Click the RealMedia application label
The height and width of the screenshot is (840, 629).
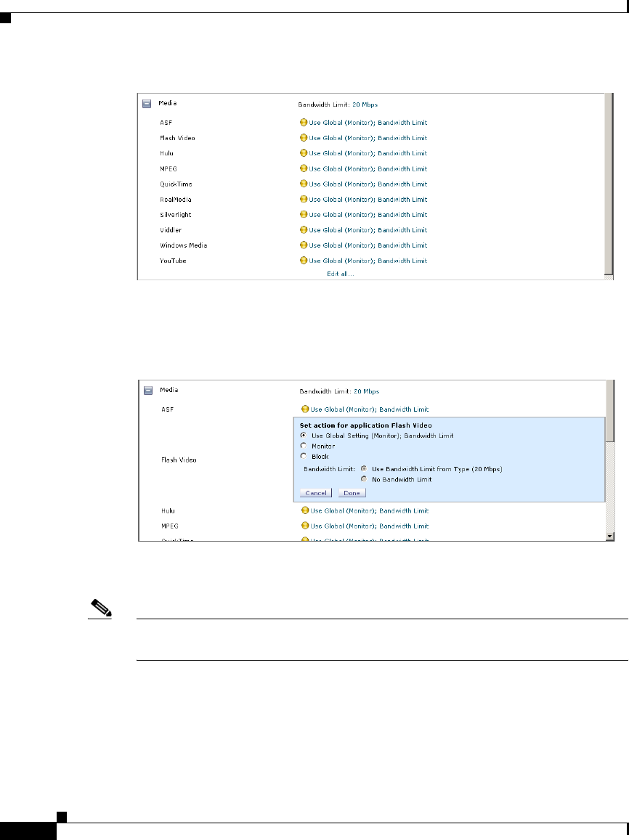(x=175, y=199)
